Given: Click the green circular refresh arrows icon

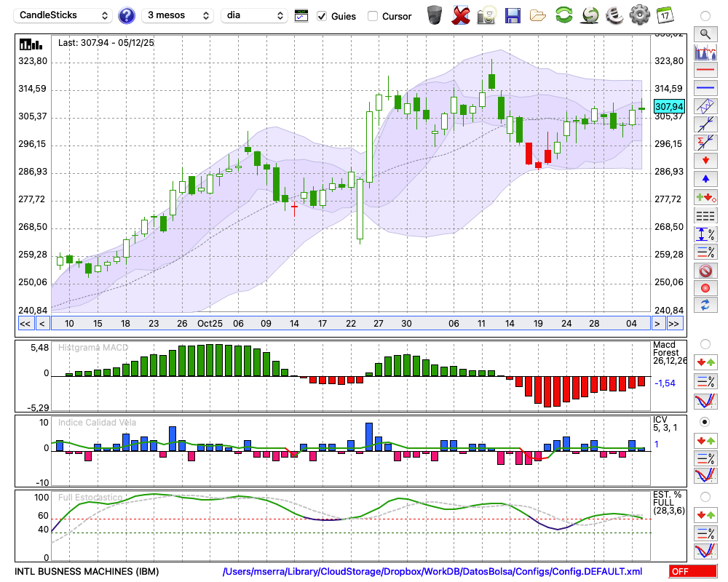Looking at the screenshot, I should [563, 15].
